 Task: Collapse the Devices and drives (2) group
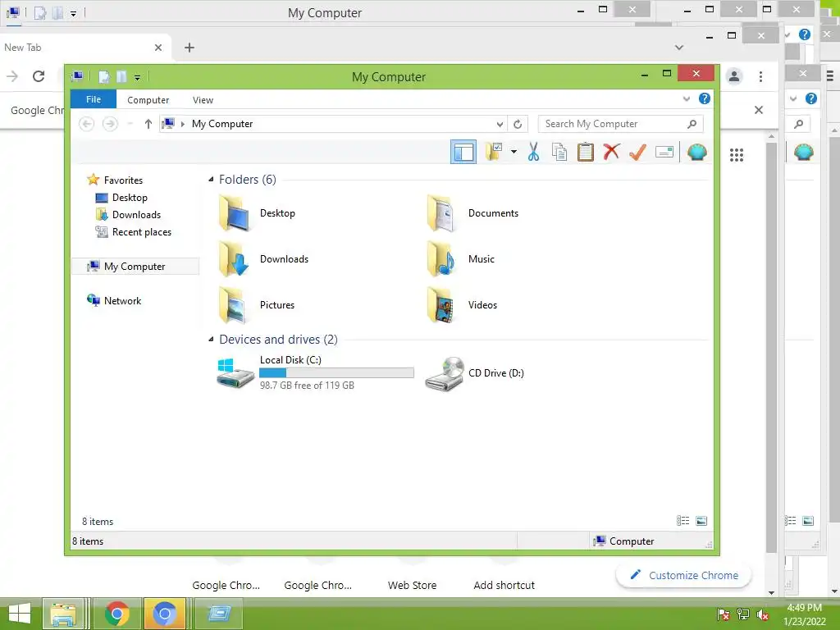tap(211, 340)
